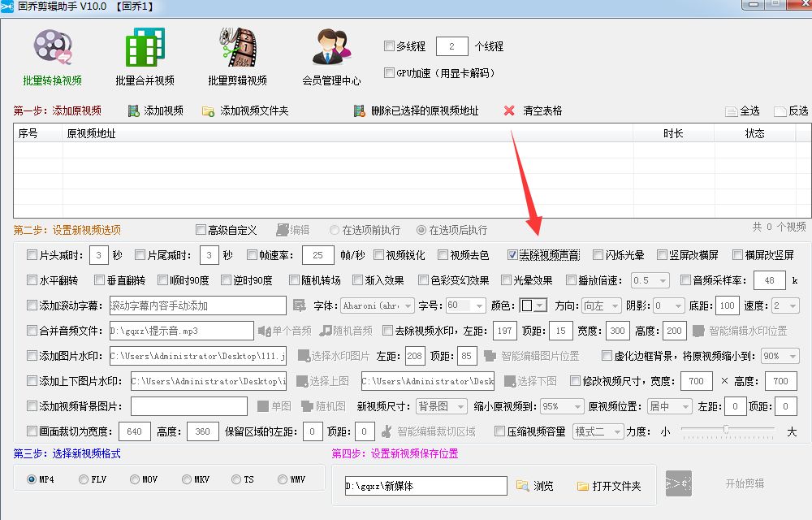Enable 多线程 checkbox
Screen dimensions: 812x520
pyautogui.click(x=390, y=46)
